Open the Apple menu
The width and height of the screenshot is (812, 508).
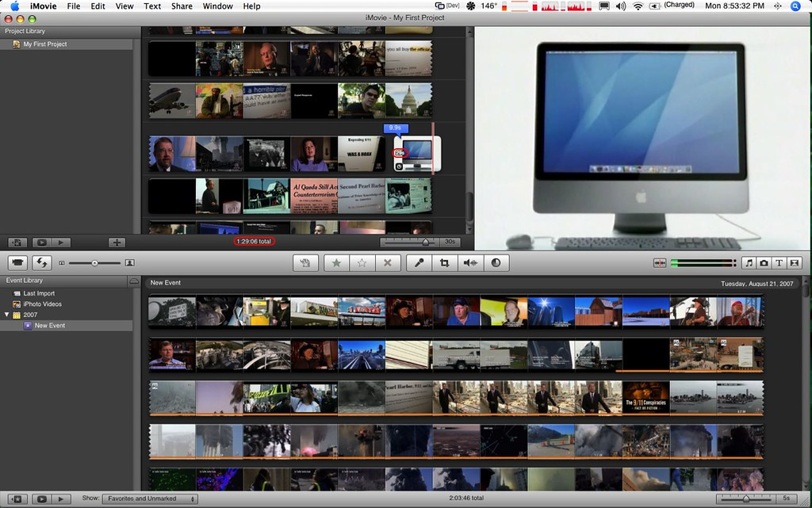(x=14, y=6)
